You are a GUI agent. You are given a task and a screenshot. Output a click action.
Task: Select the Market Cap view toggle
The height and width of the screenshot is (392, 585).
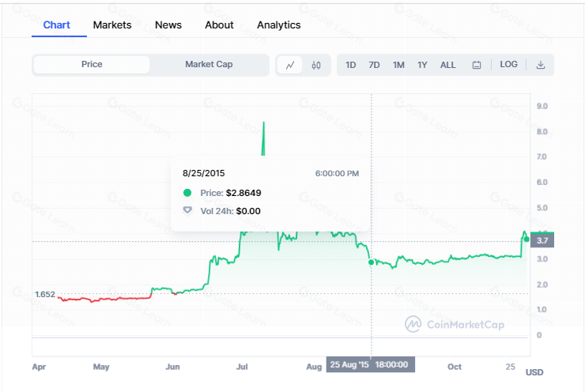[209, 65]
